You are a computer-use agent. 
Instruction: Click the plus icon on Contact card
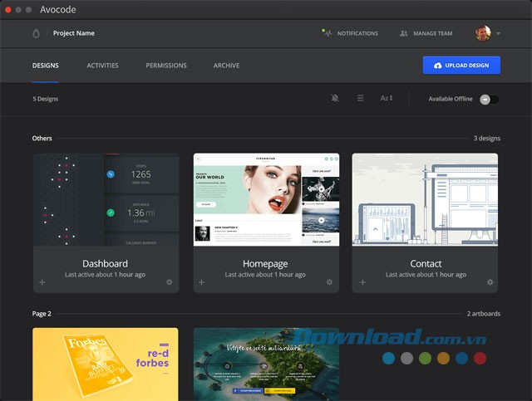(x=362, y=282)
